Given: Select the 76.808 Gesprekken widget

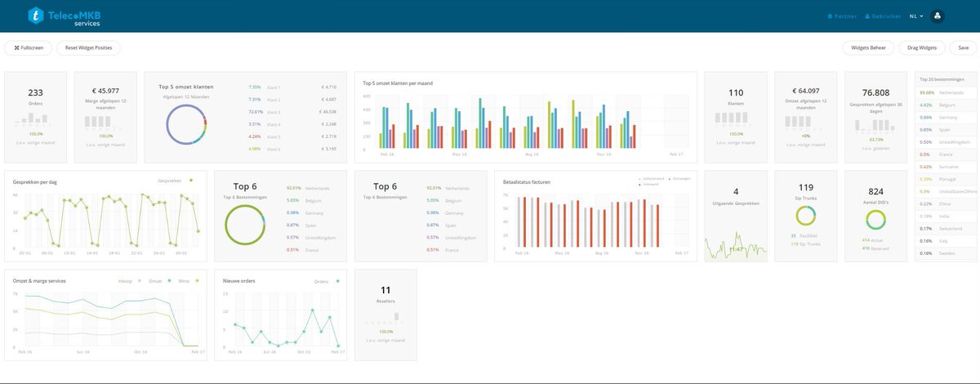Looking at the screenshot, I should pos(875,117).
